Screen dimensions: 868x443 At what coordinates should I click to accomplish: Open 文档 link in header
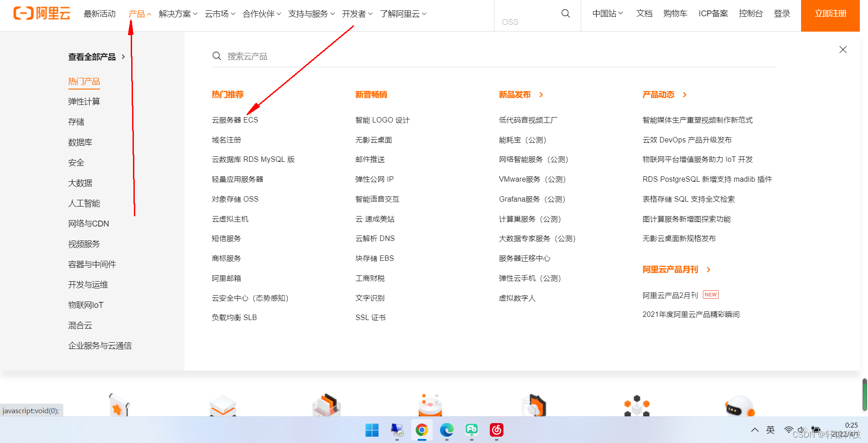(644, 14)
